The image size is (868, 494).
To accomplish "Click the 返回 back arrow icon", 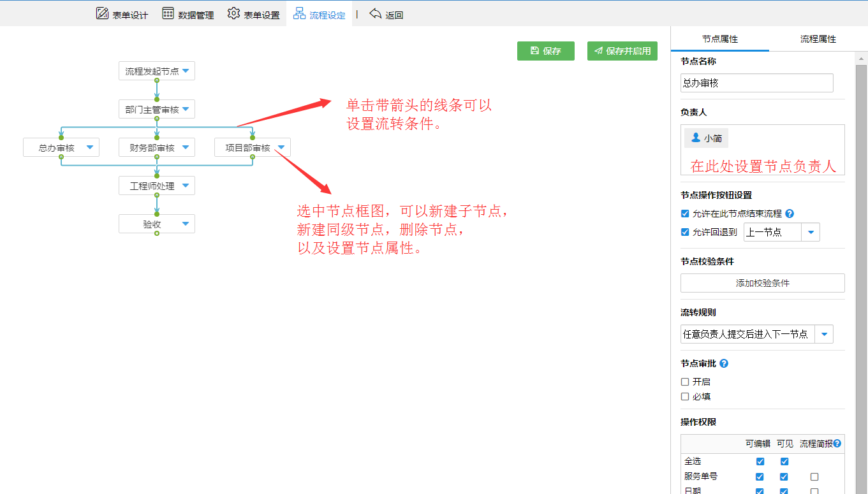I will 376,13.
